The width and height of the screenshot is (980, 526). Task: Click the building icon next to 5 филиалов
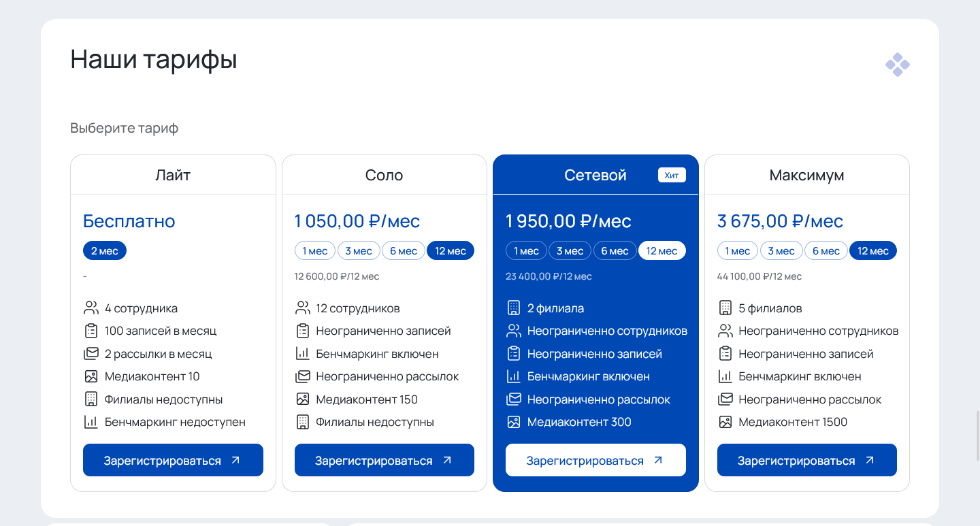tap(725, 308)
